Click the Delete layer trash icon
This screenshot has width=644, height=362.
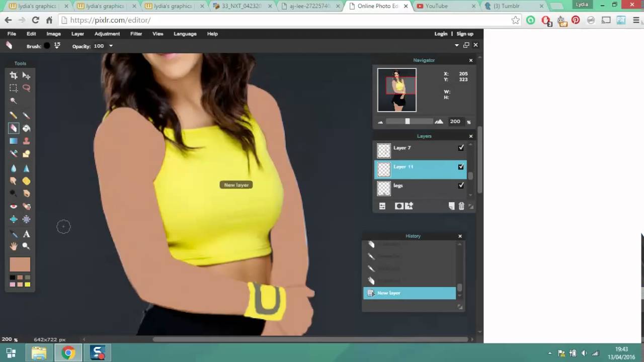point(461,206)
